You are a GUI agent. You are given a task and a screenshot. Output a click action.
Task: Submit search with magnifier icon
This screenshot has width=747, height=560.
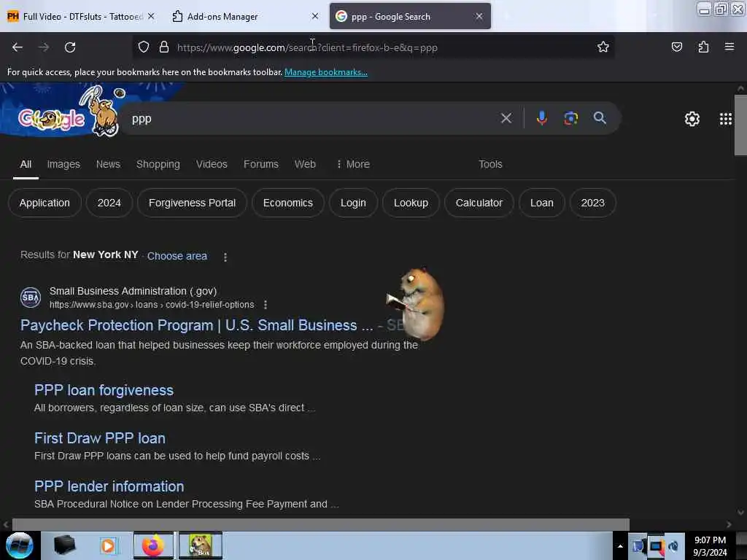[x=600, y=118]
